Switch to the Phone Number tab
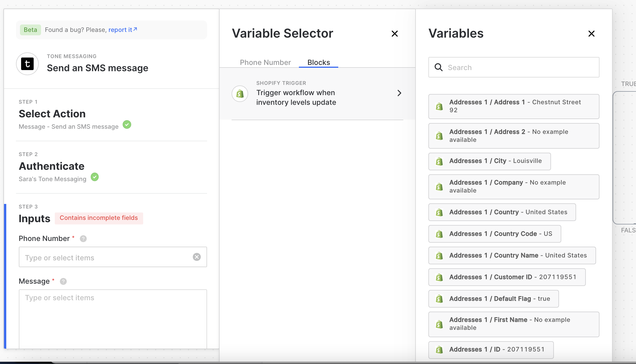This screenshot has height=364, width=636. click(x=265, y=62)
